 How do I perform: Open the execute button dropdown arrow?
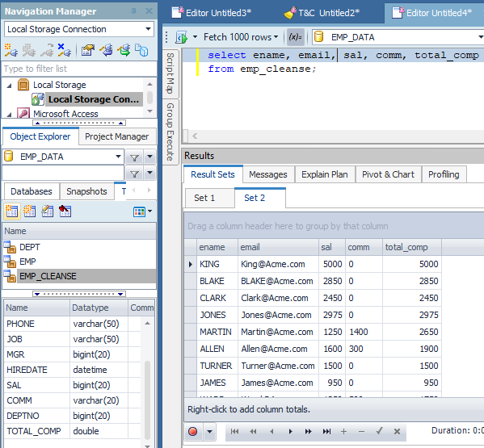coord(195,37)
